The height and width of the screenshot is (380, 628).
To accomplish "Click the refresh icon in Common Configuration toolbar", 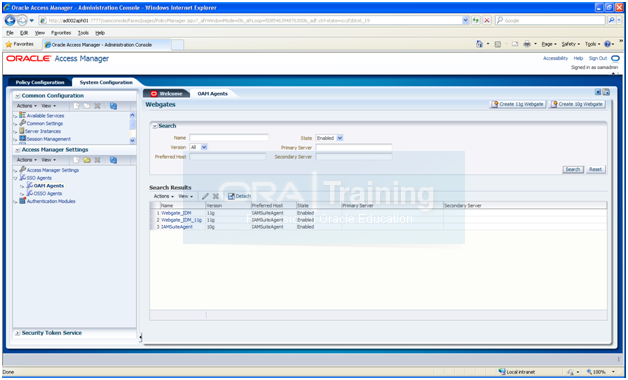I will 113,106.
